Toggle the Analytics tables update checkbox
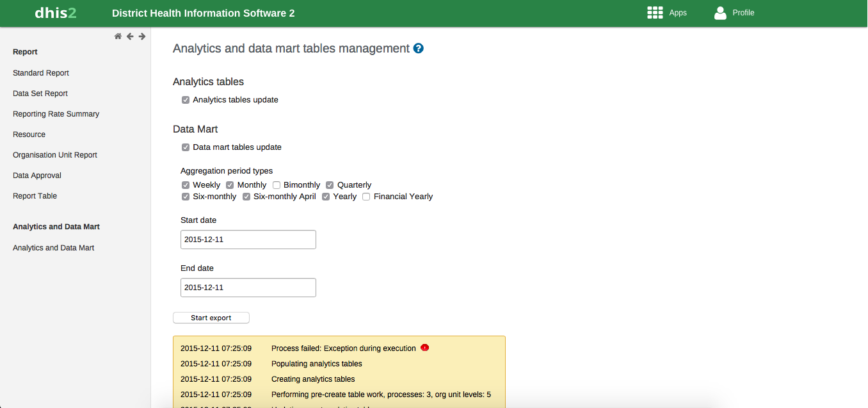 [186, 100]
